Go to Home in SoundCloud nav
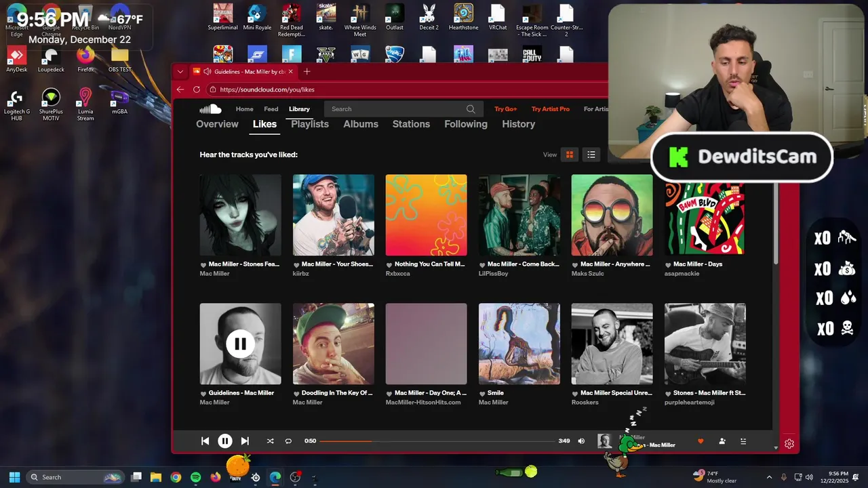The width and height of the screenshot is (868, 488). pyautogui.click(x=244, y=109)
